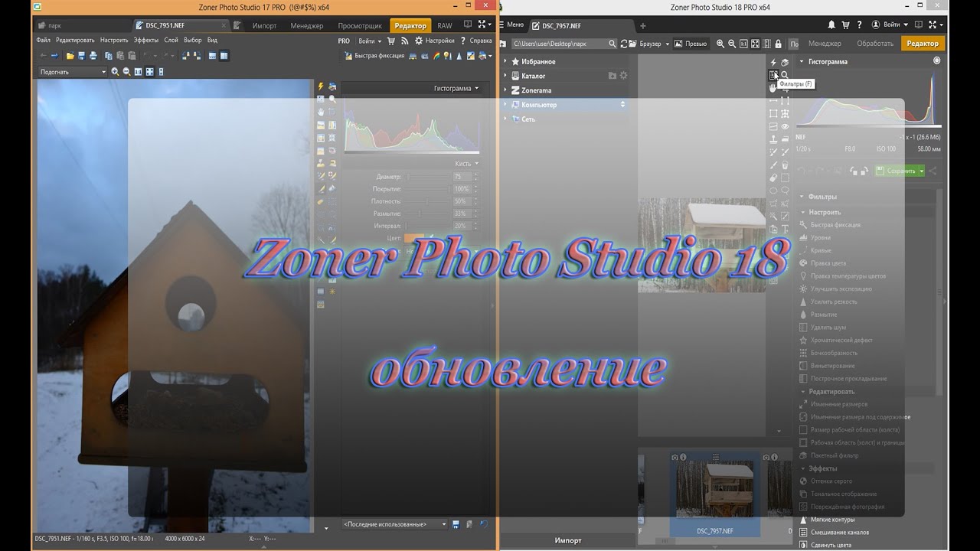Screen dimensions: 980x551
Task: Open Каталог settings gear icon
Action: (x=623, y=76)
